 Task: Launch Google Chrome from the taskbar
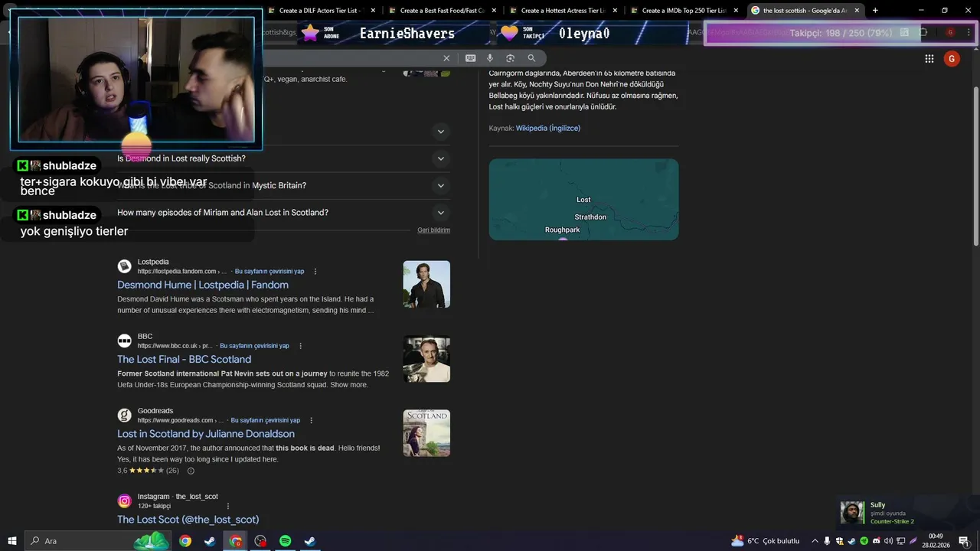click(x=185, y=541)
